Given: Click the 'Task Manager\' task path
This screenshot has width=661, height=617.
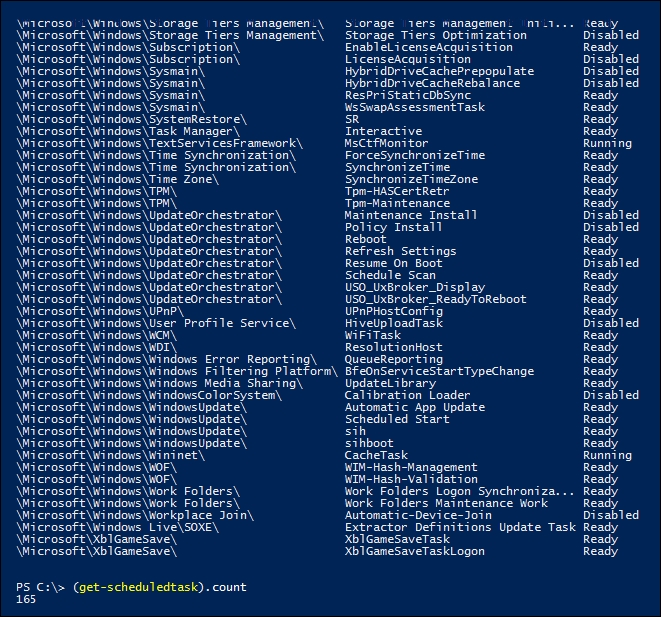Looking at the screenshot, I should coord(128,131).
